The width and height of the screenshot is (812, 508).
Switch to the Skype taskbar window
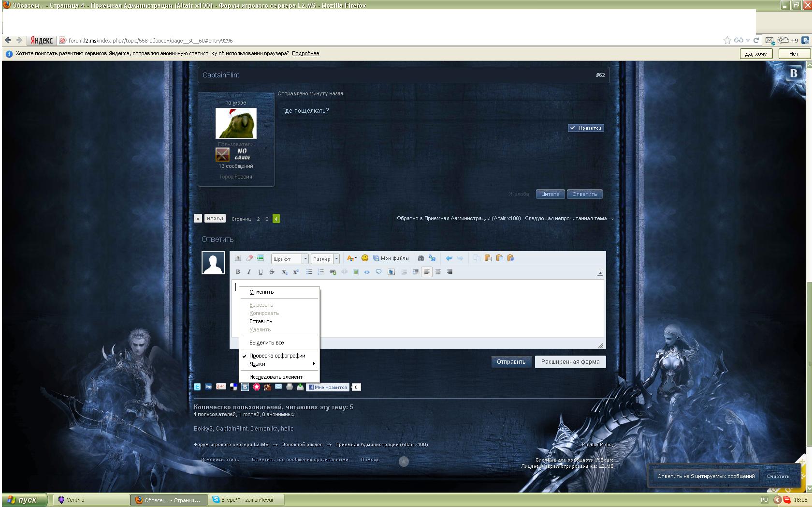[246, 500]
